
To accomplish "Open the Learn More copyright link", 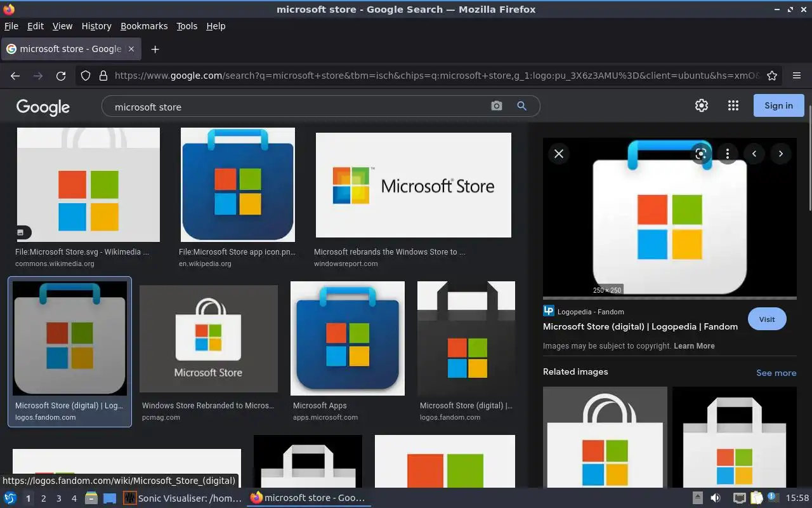I will coord(694,346).
